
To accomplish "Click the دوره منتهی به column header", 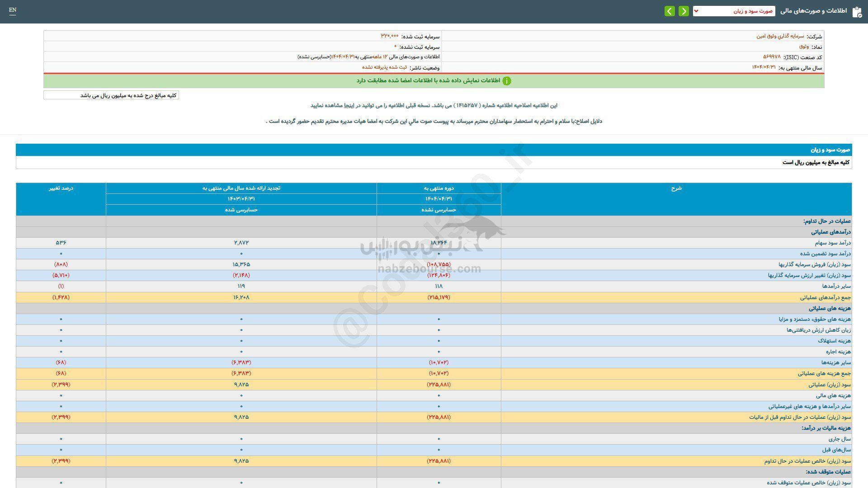I will coord(439,188).
